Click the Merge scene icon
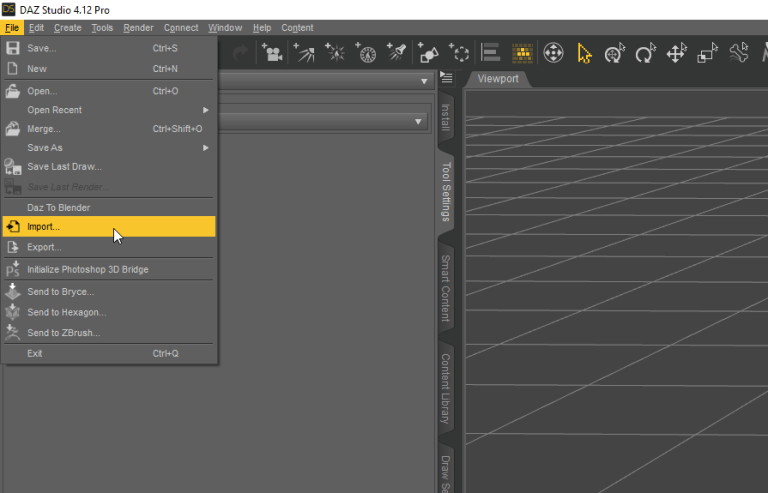 pyautogui.click(x=13, y=129)
